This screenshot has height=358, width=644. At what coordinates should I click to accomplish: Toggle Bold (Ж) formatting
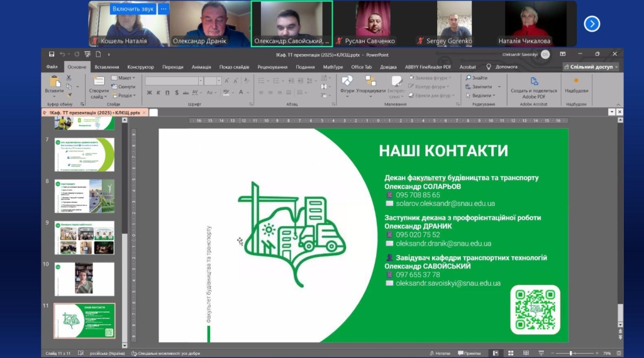coord(150,92)
